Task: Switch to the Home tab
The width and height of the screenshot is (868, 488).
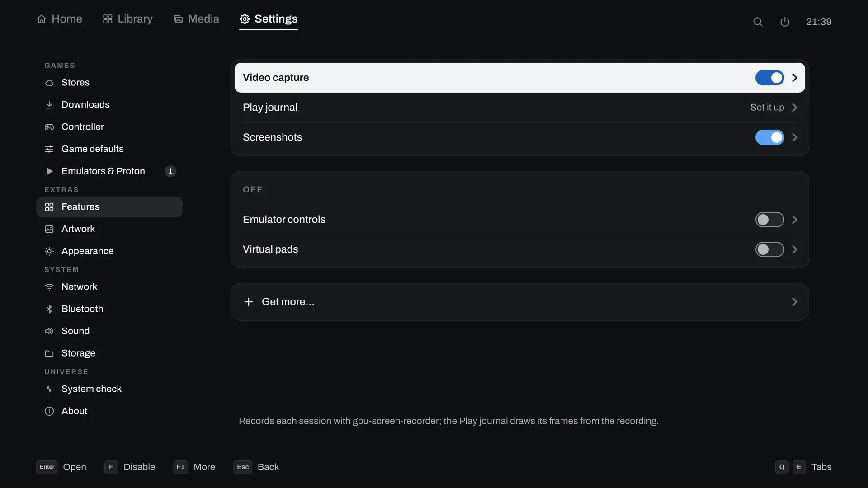Action: pyautogui.click(x=59, y=19)
